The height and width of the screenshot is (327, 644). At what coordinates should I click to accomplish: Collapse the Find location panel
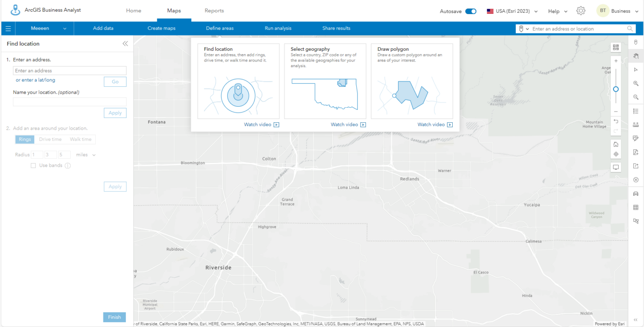(x=125, y=43)
